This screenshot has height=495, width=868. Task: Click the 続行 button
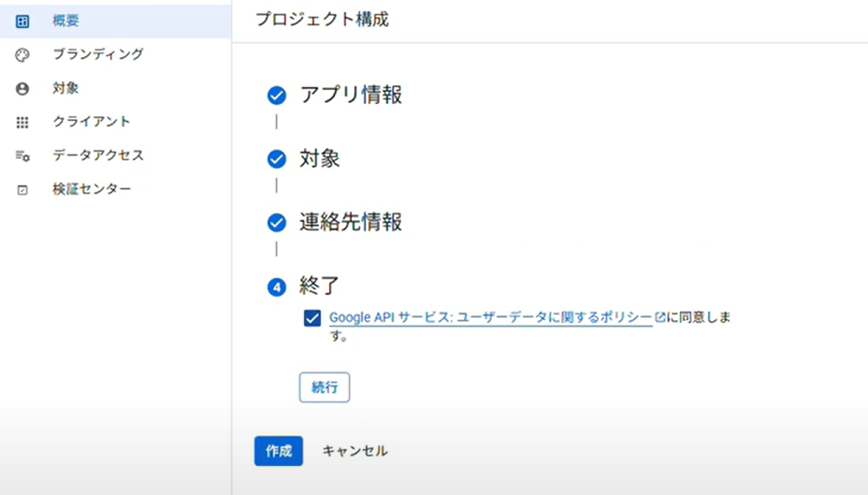(x=325, y=387)
